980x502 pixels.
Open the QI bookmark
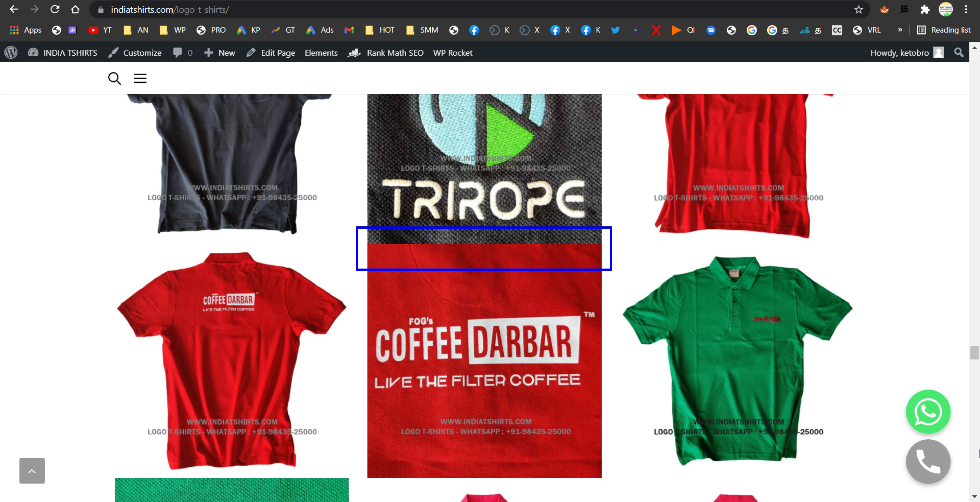pos(683,30)
